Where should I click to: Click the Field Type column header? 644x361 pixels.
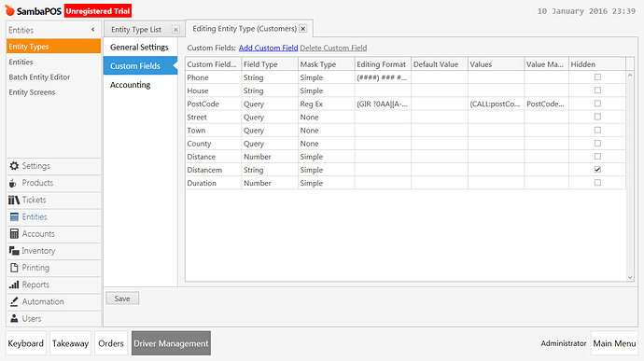(x=270, y=64)
